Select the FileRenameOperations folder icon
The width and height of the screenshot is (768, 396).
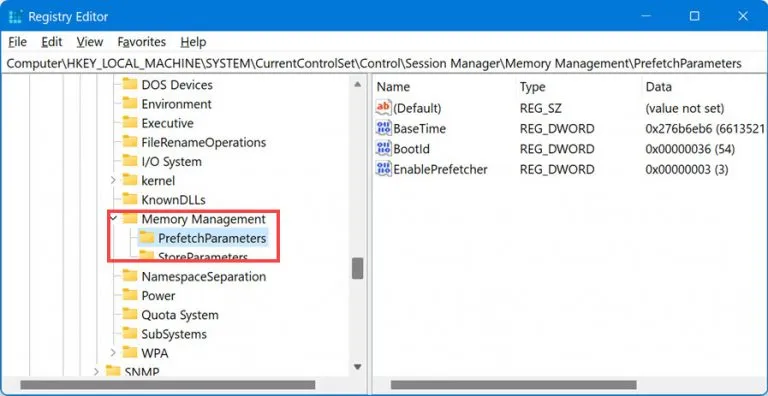pos(130,142)
